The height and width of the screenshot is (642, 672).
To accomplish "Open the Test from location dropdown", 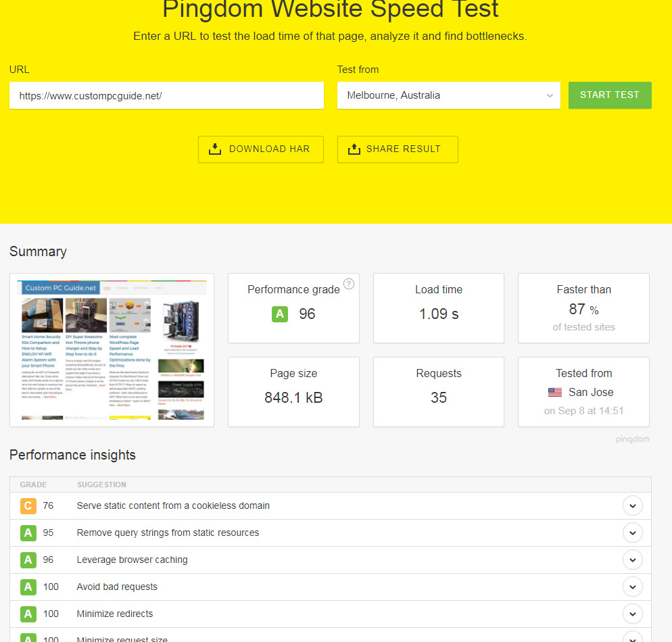I will [448, 95].
